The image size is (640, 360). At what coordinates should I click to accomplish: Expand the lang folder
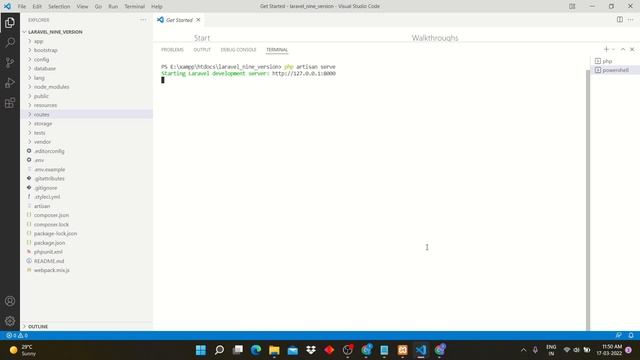pos(87,78)
